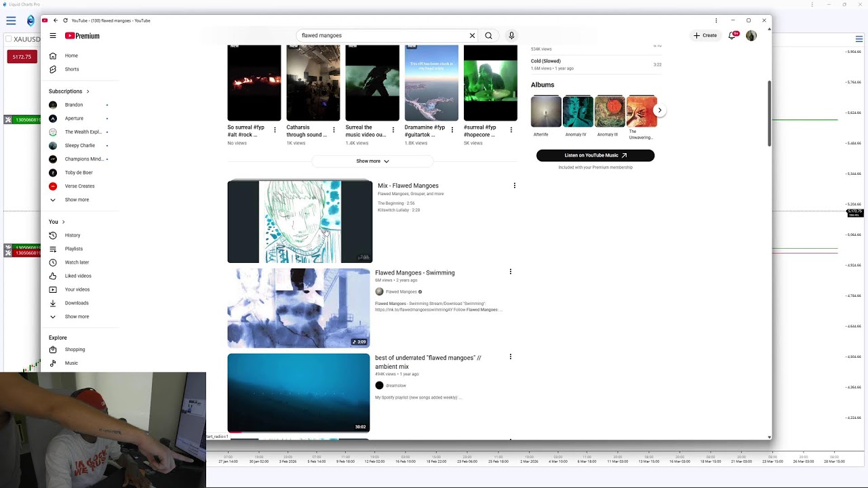Image resolution: width=868 pixels, height=488 pixels.
Task: Open Liquid Charts Pro's left hamburger menu
Action: pyautogui.click(x=11, y=20)
